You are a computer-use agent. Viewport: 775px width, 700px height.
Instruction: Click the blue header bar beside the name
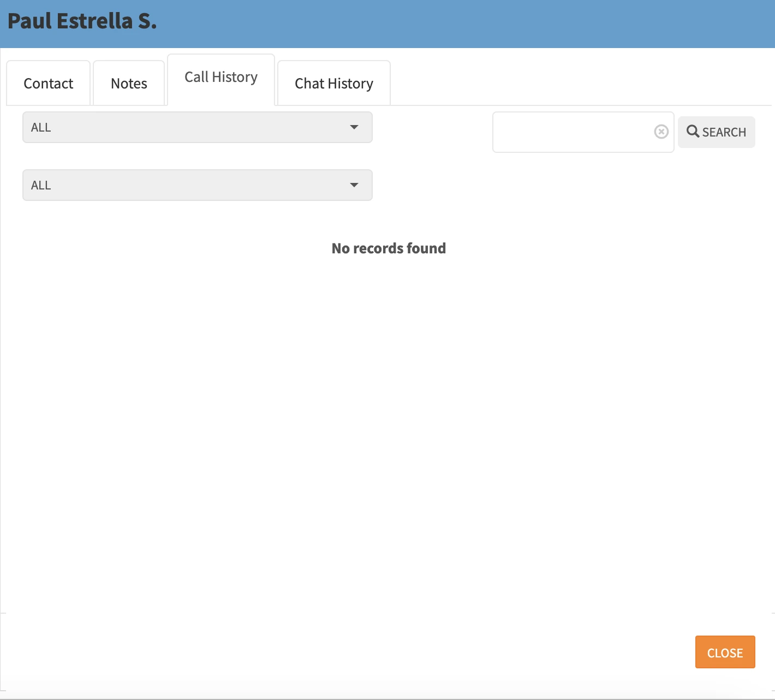[464, 24]
